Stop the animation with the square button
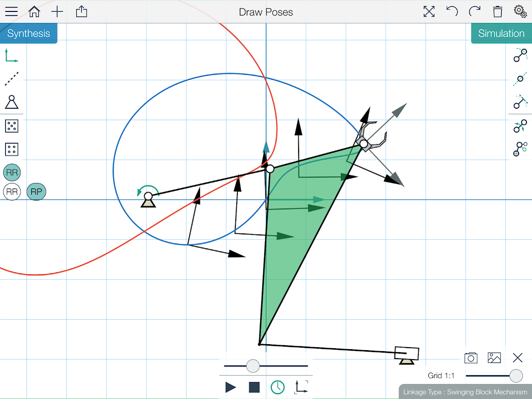The width and height of the screenshot is (532, 399). (254, 387)
